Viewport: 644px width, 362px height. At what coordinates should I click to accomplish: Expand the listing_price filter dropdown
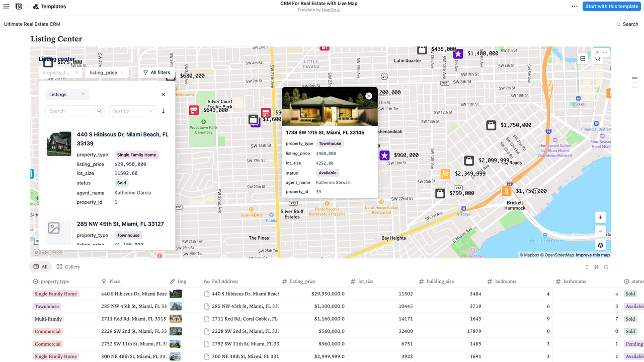tap(107, 73)
